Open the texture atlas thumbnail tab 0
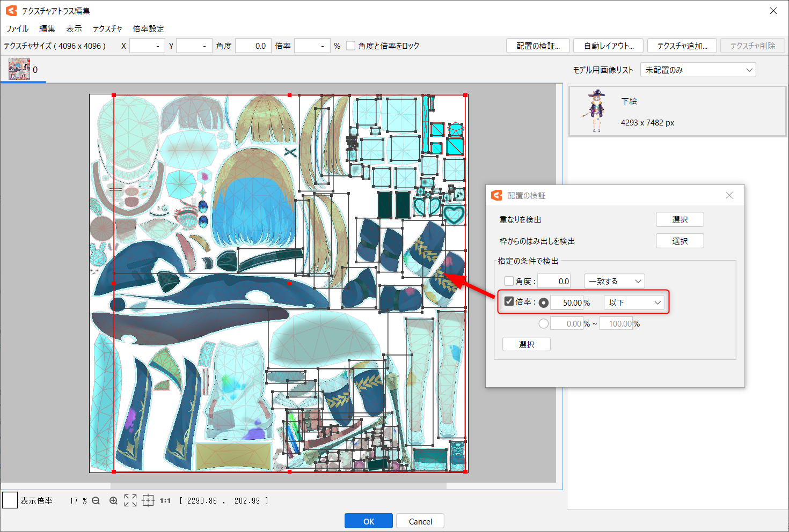Viewport: 789px width, 532px height. (19, 69)
